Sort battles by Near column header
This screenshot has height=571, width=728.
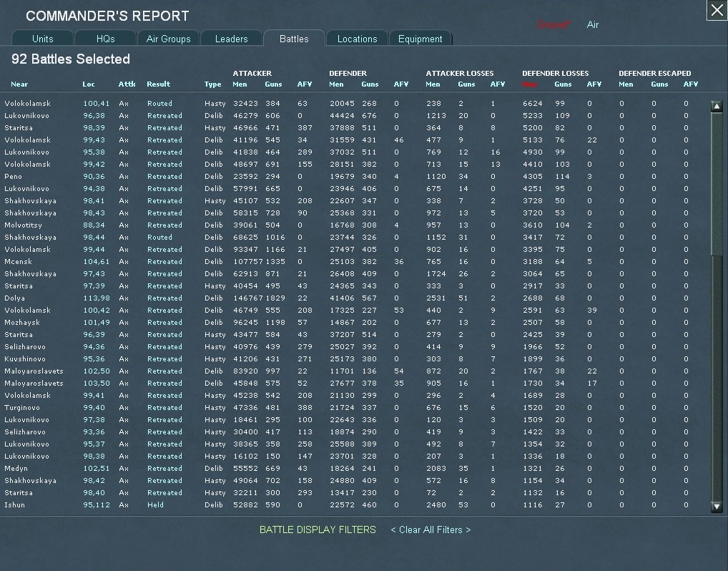(x=19, y=84)
